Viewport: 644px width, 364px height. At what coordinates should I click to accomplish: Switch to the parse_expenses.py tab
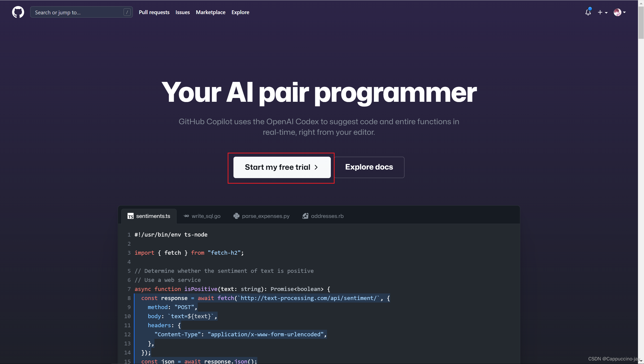click(x=261, y=216)
